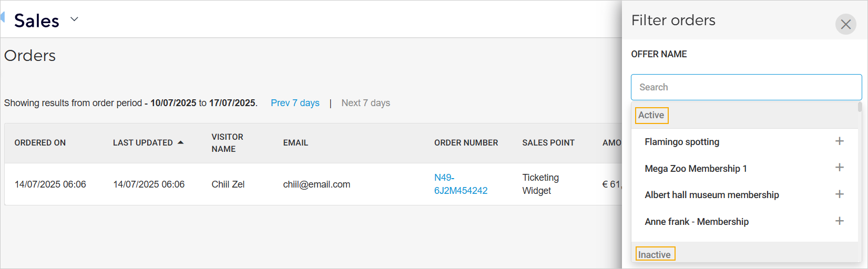
Task: Select Flamingo spotting offer name
Action: [x=682, y=142]
